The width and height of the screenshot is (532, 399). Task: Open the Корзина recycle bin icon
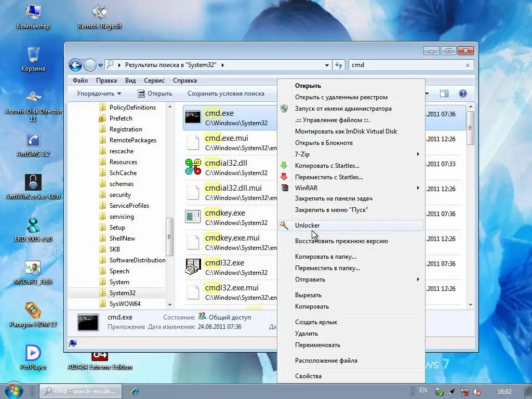tap(33, 59)
